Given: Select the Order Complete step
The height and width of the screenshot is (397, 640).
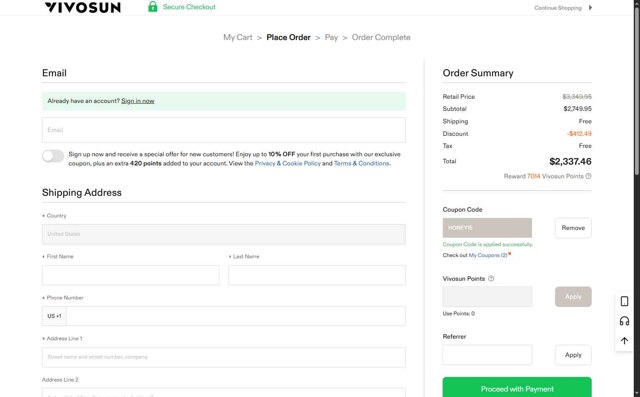Looking at the screenshot, I should click(x=381, y=37).
